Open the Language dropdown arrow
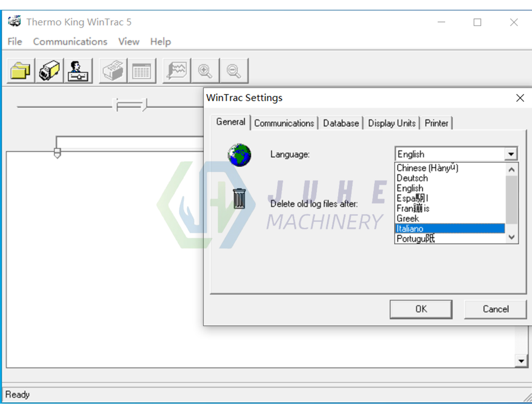 coord(512,153)
